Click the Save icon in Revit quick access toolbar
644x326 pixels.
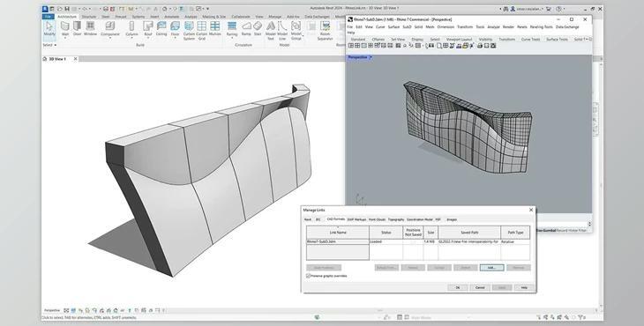[x=66, y=9]
